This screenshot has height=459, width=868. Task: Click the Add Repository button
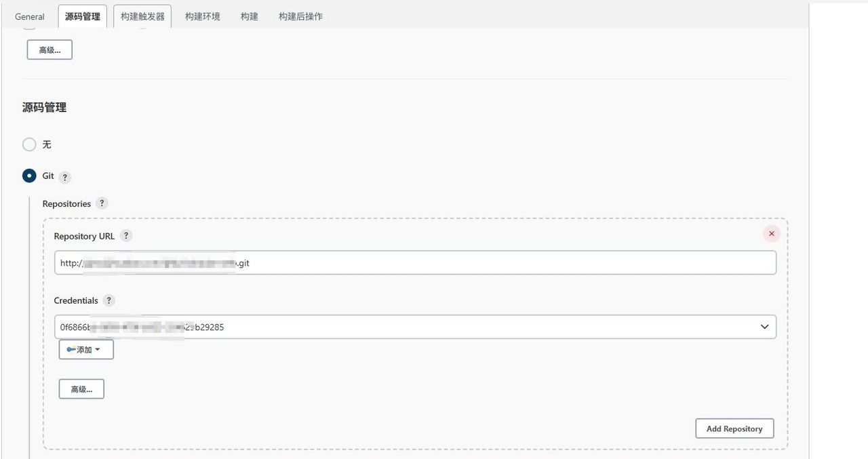pyautogui.click(x=734, y=428)
